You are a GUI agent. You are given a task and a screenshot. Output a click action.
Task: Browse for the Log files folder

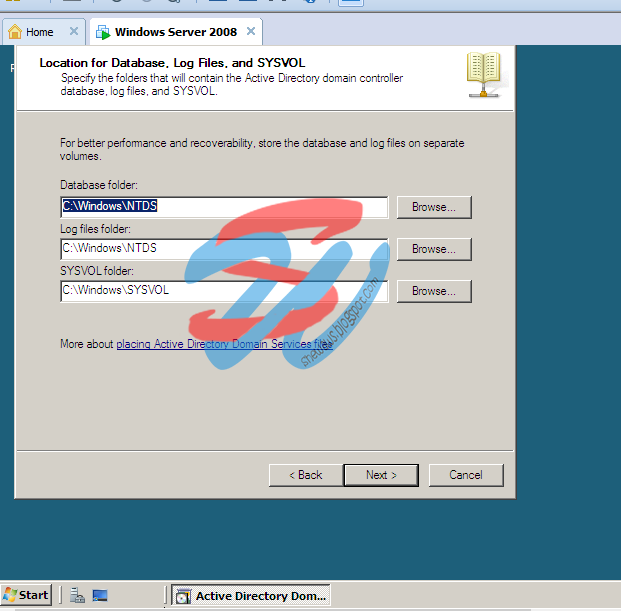click(x=434, y=249)
